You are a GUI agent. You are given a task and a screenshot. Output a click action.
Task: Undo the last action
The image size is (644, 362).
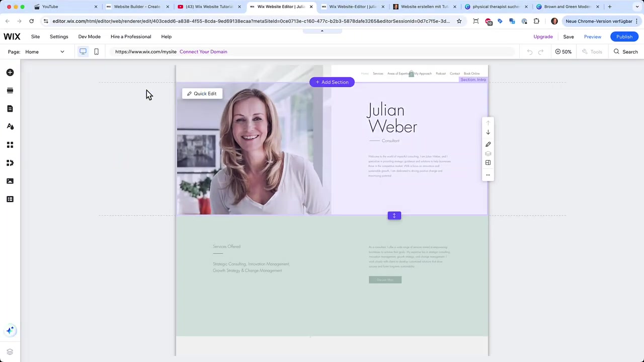pos(530,52)
